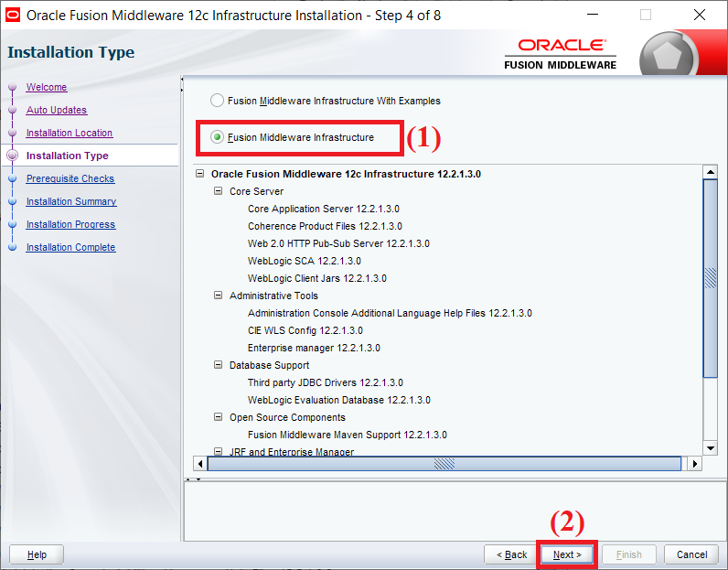The width and height of the screenshot is (728, 570).
Task: Click the Installation Location step bullet icon
Action: [x=13, y=133]
